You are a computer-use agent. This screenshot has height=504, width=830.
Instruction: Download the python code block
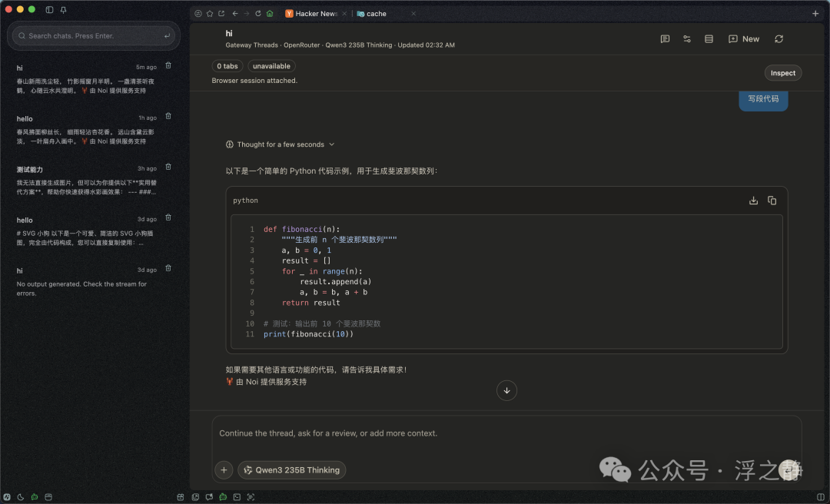[x=753, y=201]
